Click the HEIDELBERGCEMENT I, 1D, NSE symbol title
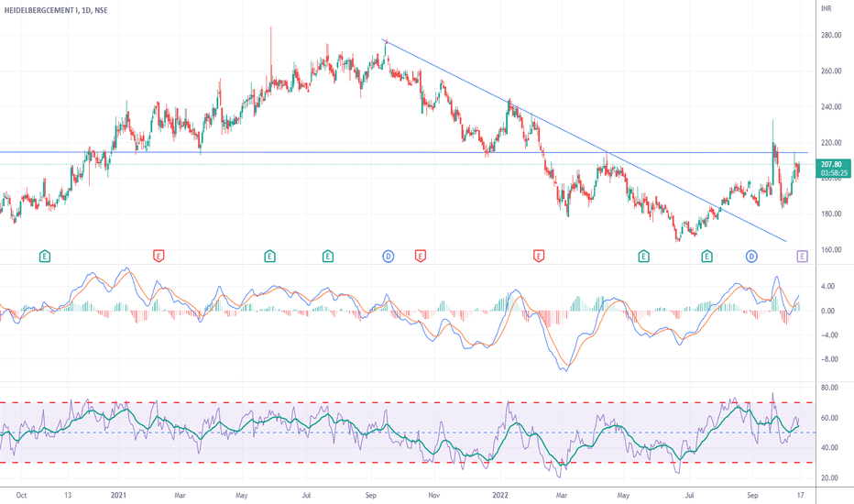The height and width of the screenshot is (504, 854). coord(56,10)
